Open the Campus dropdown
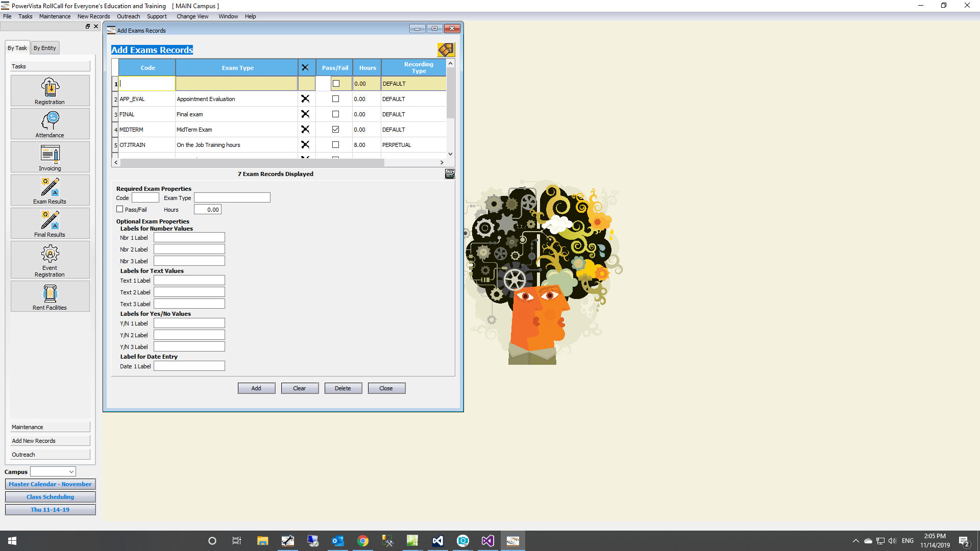 coord(53,472)
